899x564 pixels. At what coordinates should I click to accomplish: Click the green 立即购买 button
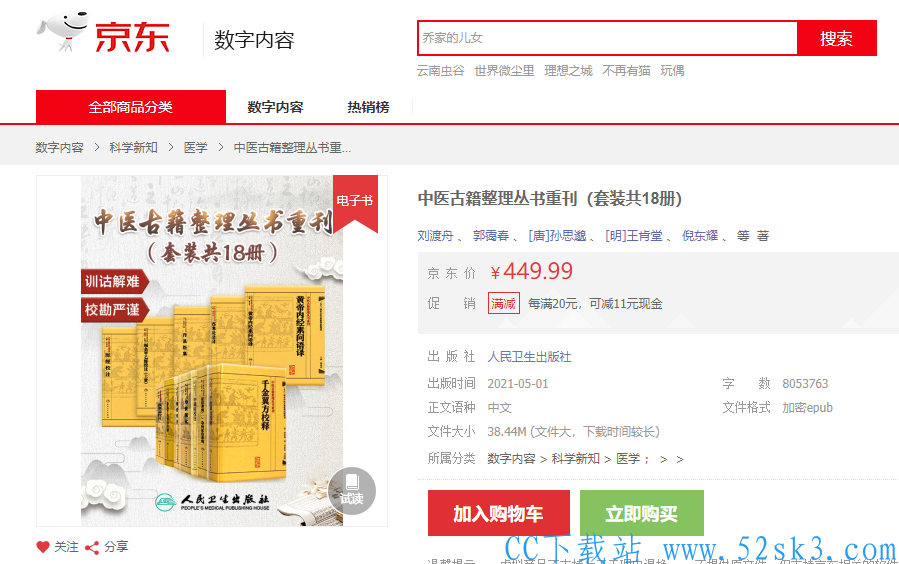pos(642,513)
